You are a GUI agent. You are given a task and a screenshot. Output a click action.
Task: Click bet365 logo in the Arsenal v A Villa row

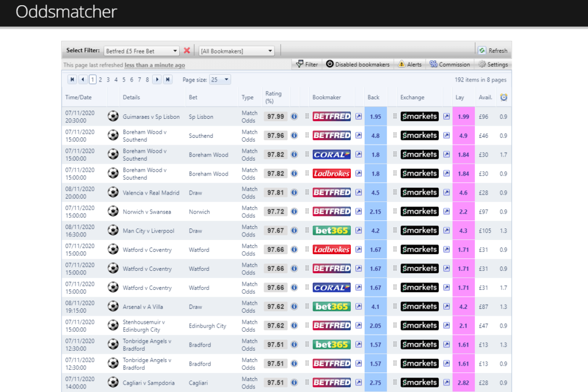click(331, 306)
